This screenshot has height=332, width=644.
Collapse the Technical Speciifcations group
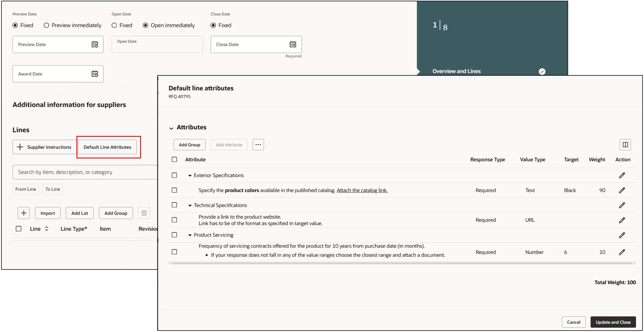pos(191,205)
